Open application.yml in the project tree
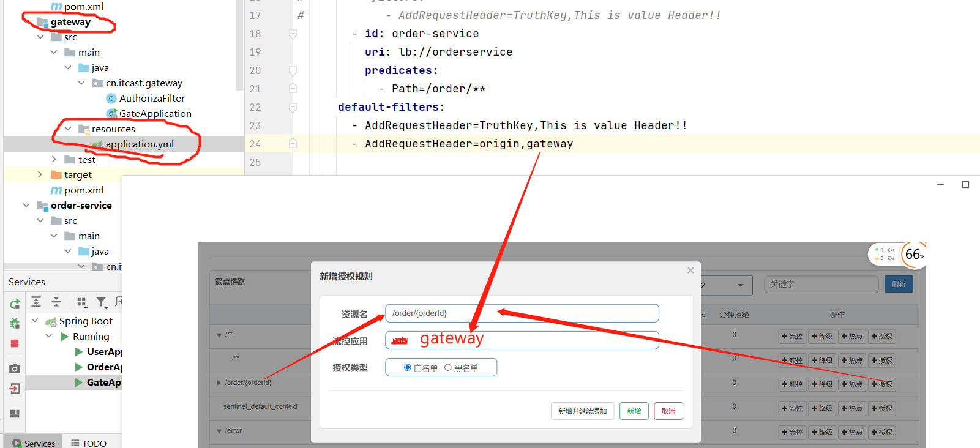Viewport: 980px width, 448px height. coord(140,144)
